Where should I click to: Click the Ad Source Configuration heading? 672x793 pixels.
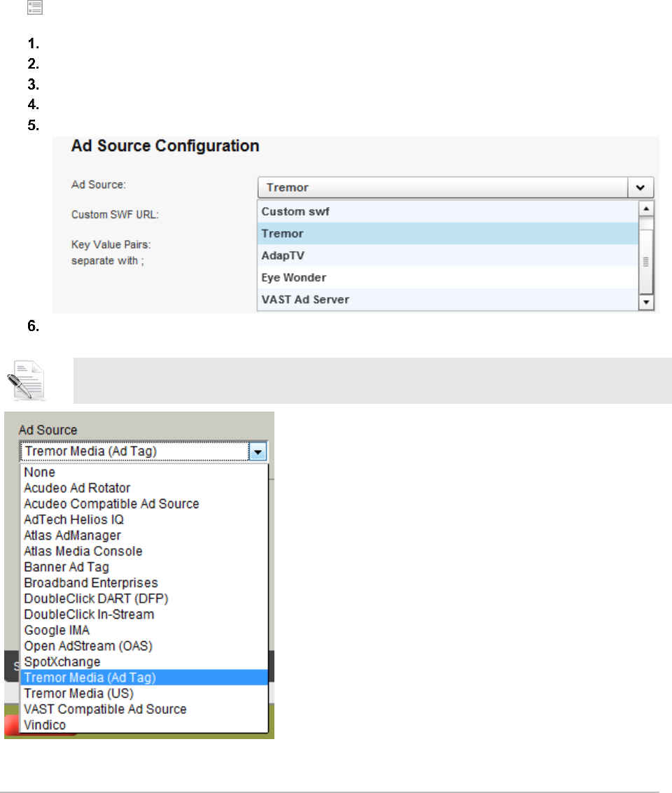pyautogui.click(x=164, y=146)
